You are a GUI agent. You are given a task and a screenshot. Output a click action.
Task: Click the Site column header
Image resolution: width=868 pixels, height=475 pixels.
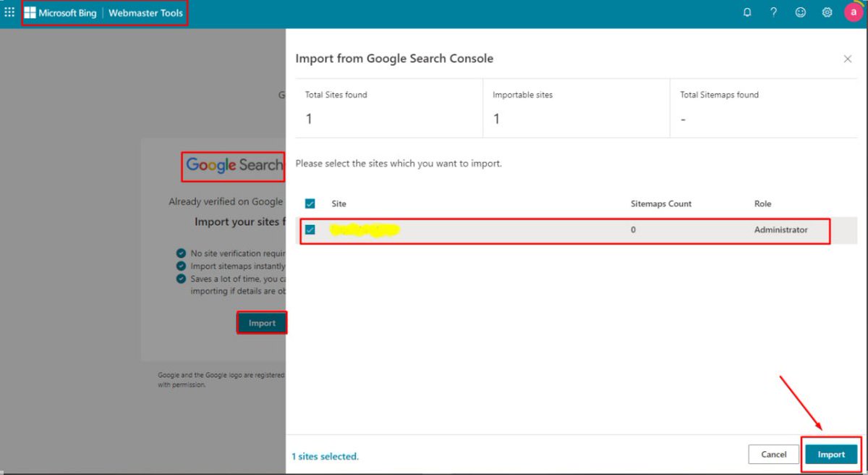tap(339, 204)
